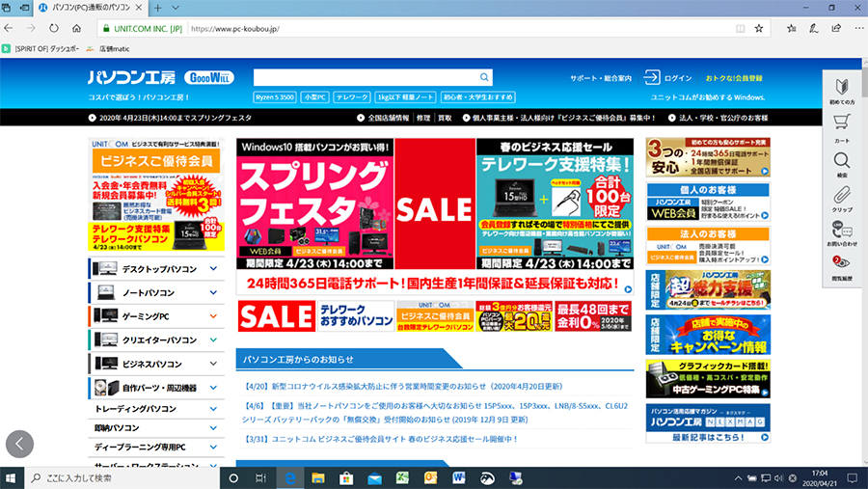Click the Windows taskbar search box
868x489 pixels.
(122, 478)
